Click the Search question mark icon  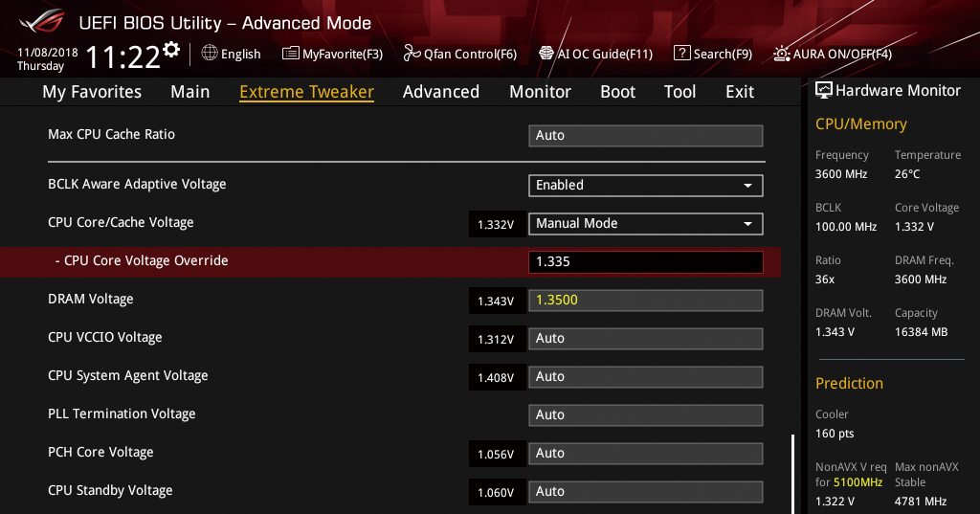click(x=681, y=54)
